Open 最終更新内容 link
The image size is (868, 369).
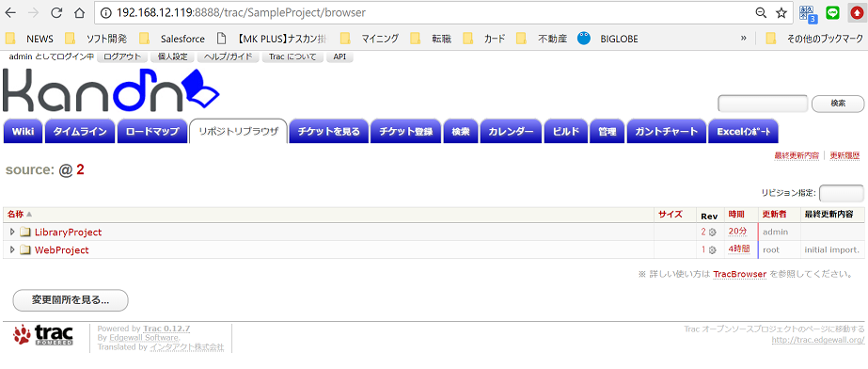(x=797, y=155)
